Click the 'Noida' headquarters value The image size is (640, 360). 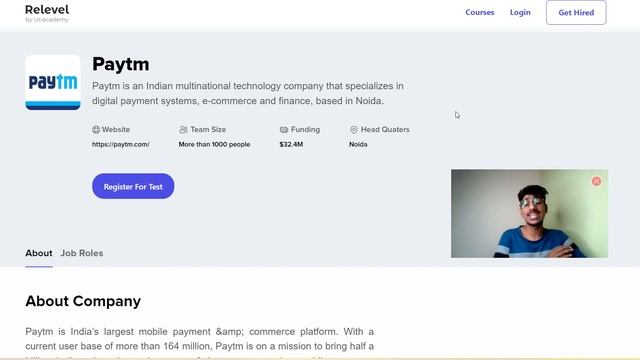(x=358, y=144)
